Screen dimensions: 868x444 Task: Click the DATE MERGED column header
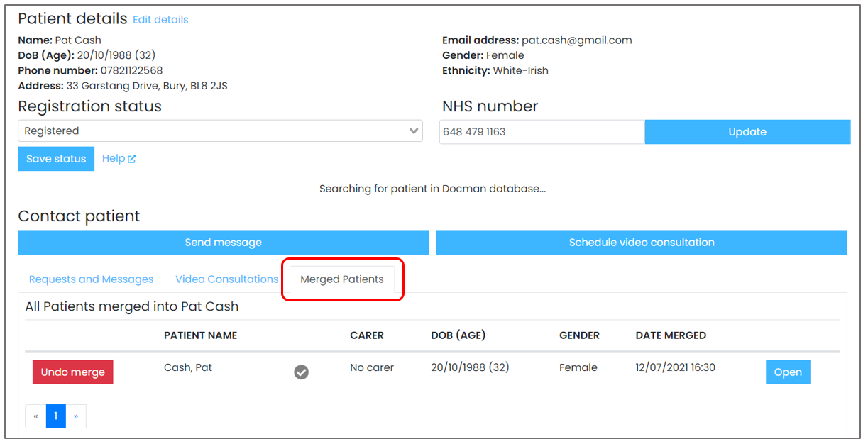tap(671, 335)
